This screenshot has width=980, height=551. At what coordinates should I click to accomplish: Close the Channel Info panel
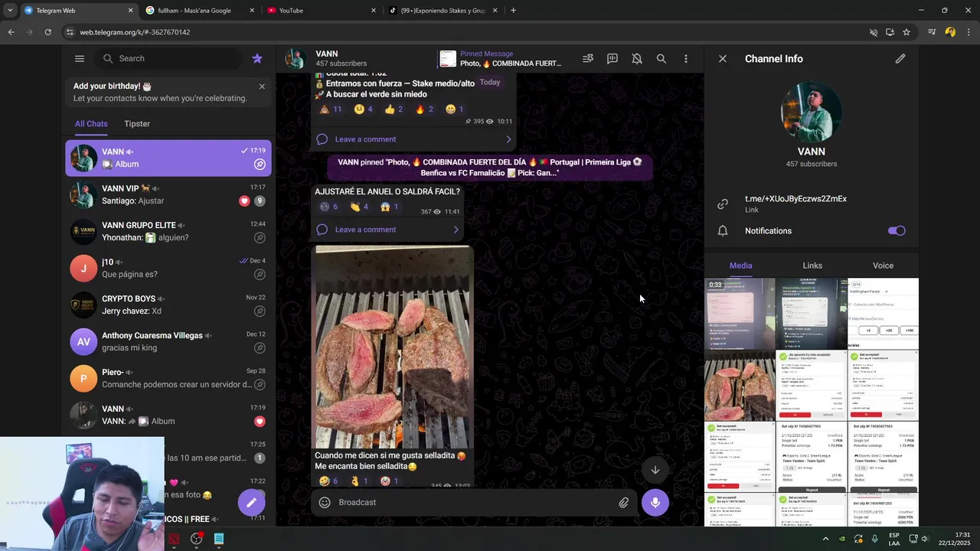pyautogui.click(x=722, y=58)
